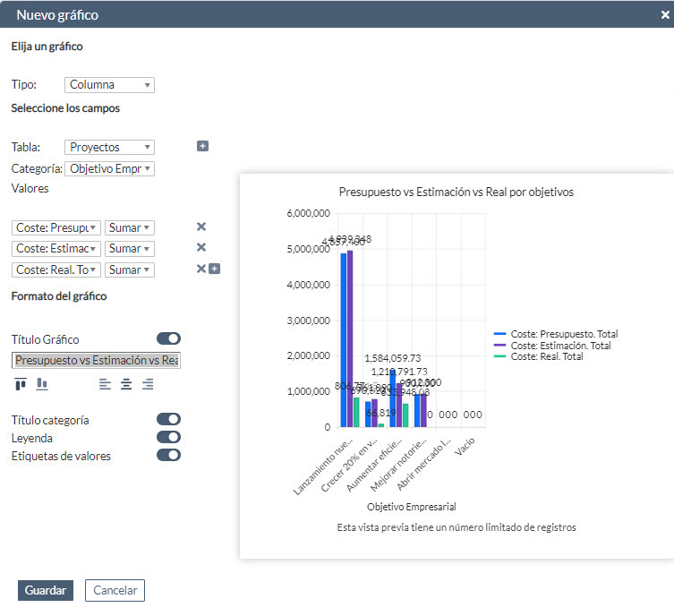Switch off Etiquetas de valores
Image resolution: width=674 pixels, height=616 pixels.
point(168,455)
